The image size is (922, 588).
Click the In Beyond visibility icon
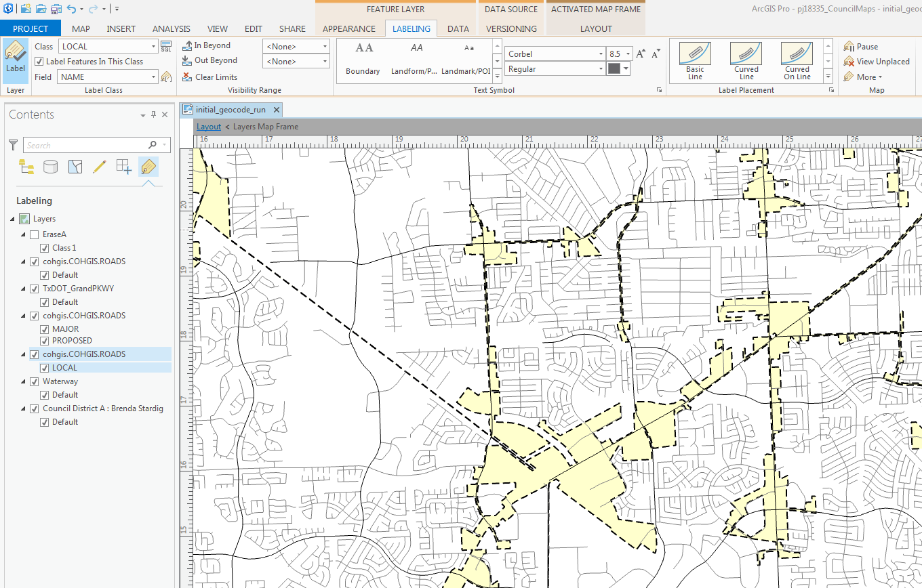[187, 45]
